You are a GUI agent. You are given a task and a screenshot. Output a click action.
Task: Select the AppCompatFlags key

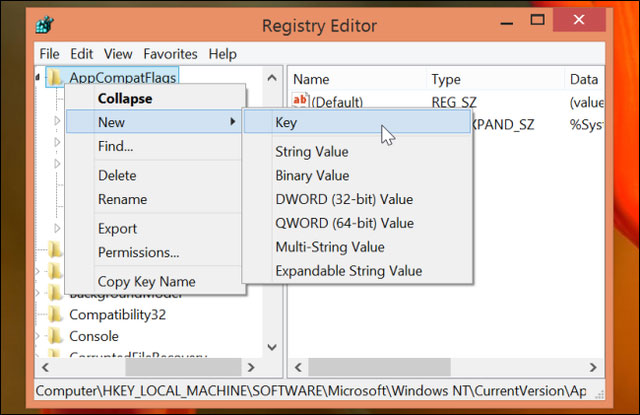point(122,78)
